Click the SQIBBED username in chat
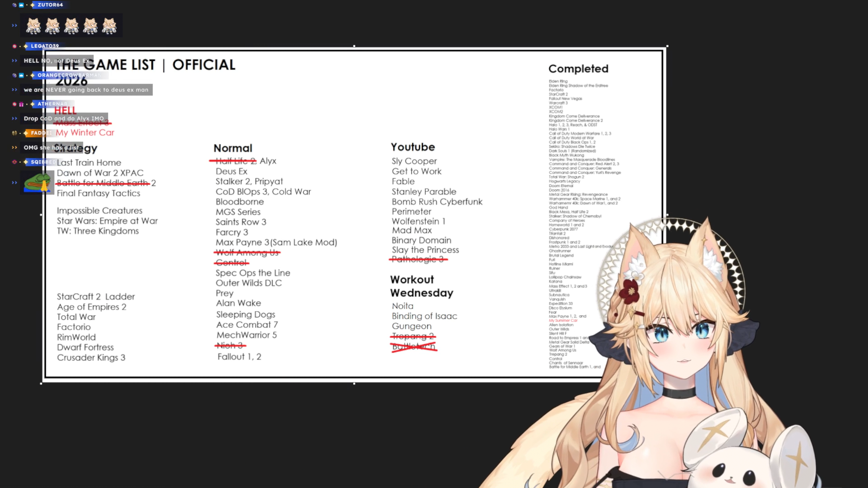The image size is (868, 488). pyautogui.click(x=43, y=162)
